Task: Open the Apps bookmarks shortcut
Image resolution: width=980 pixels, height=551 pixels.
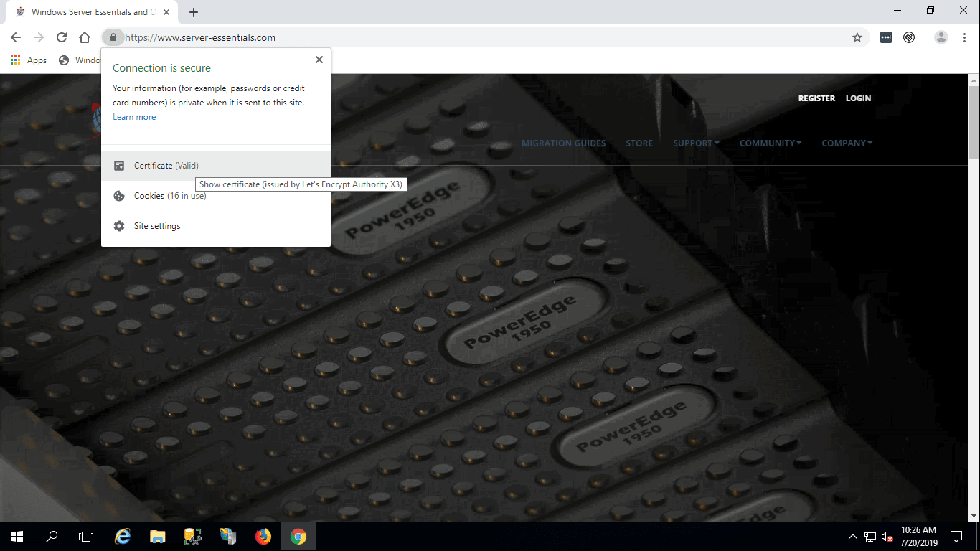Action: coord(29,60)
